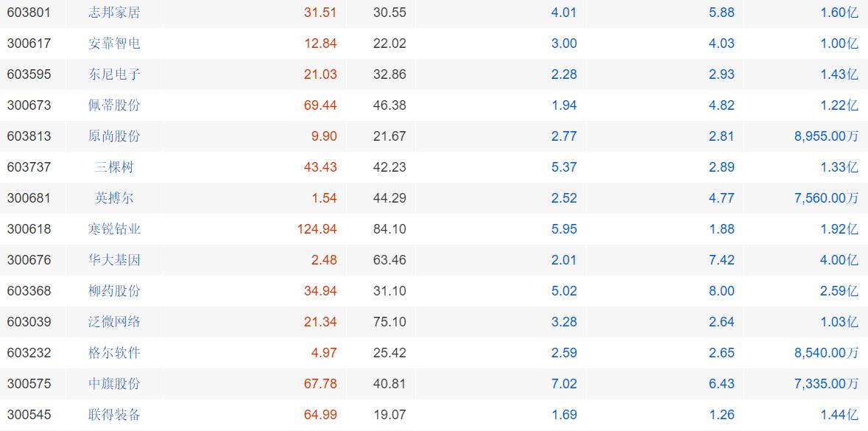Click stock code 603801
This screenshot has height=431, width=868.
click(x=29, y=13)
